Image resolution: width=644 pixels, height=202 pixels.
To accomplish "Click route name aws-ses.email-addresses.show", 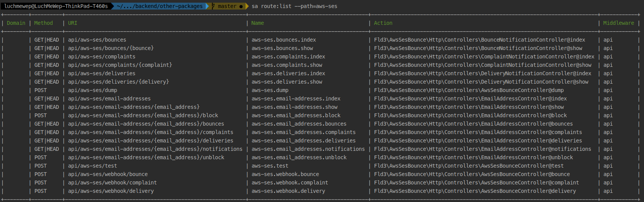I will (294, 107).
